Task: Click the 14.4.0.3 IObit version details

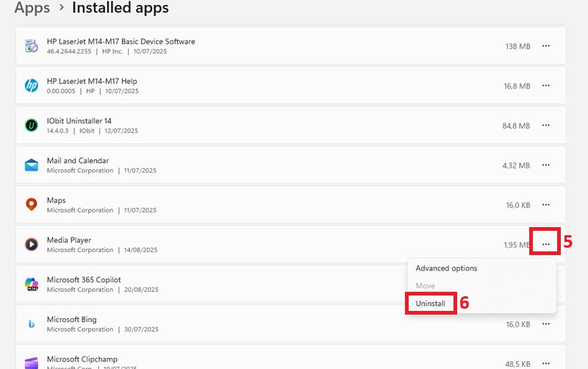Action: click(x=93, y=131)
